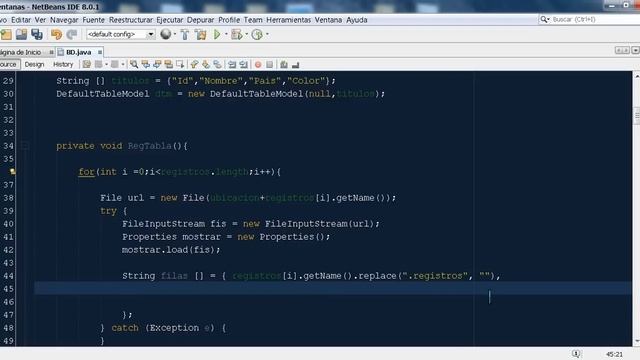The height and width of the screenshot is (360, 640).
Task: Expand the Profile Project dropdown arrow
Action: point(267,34)
